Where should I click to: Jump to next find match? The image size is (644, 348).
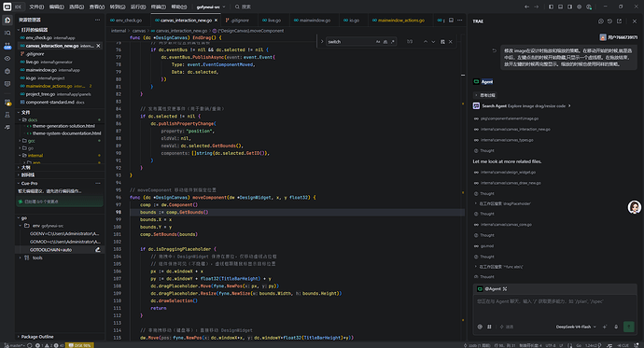(x=433, y=41)
